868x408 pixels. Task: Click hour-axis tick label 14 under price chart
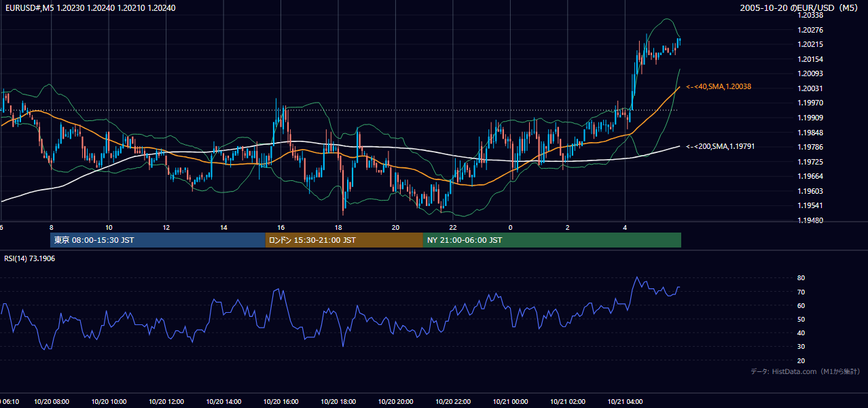pos(223,227)
